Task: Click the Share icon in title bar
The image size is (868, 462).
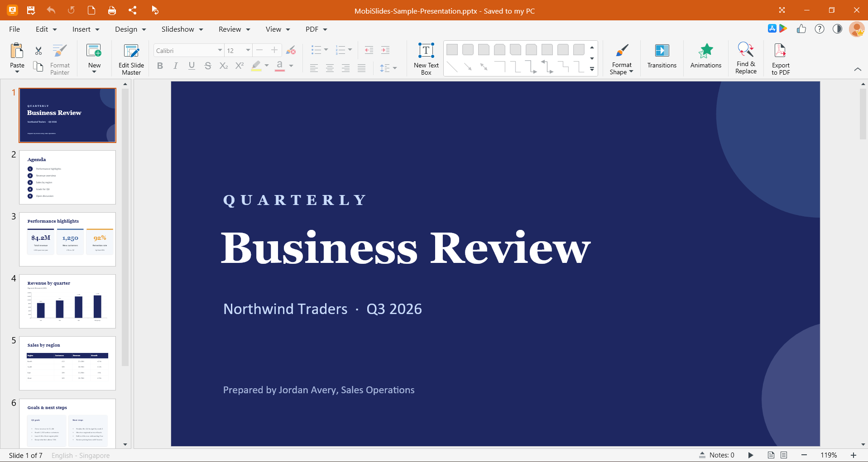Action: tap(132, 10)
